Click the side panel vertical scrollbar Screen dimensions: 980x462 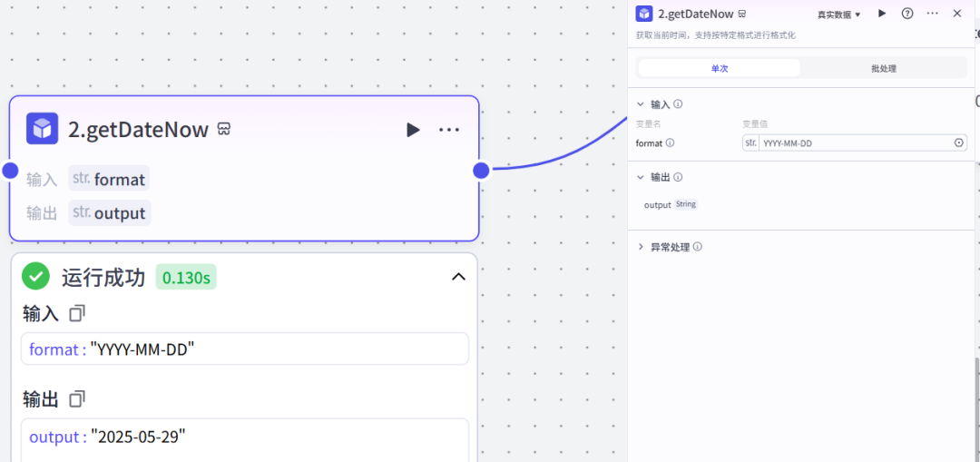pos(977,409)
